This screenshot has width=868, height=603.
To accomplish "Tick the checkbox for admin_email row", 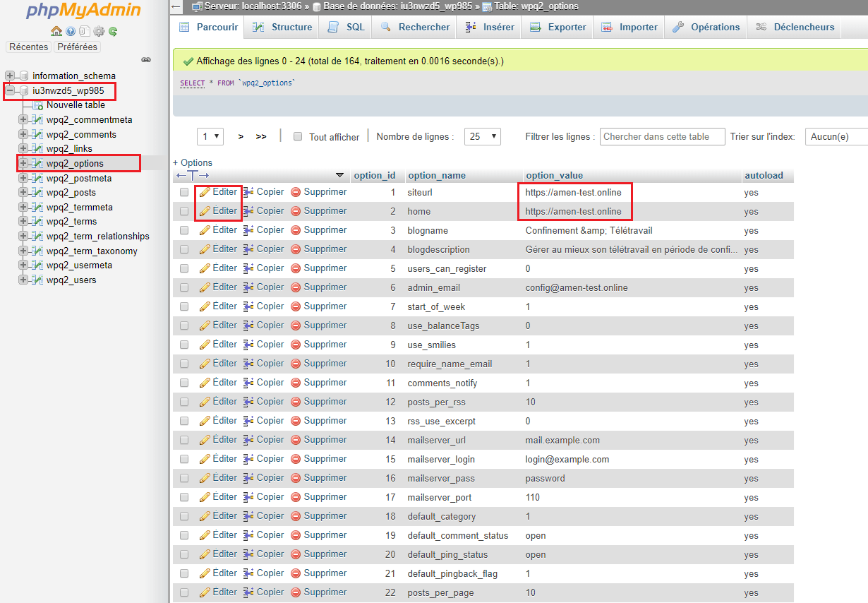I will click(x=184, y=287).
